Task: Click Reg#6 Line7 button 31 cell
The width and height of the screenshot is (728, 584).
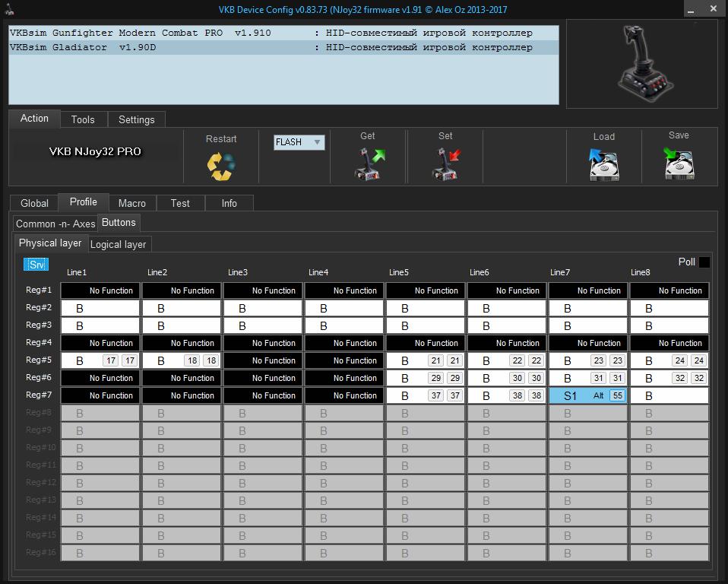Action: [x=587, y=378]
